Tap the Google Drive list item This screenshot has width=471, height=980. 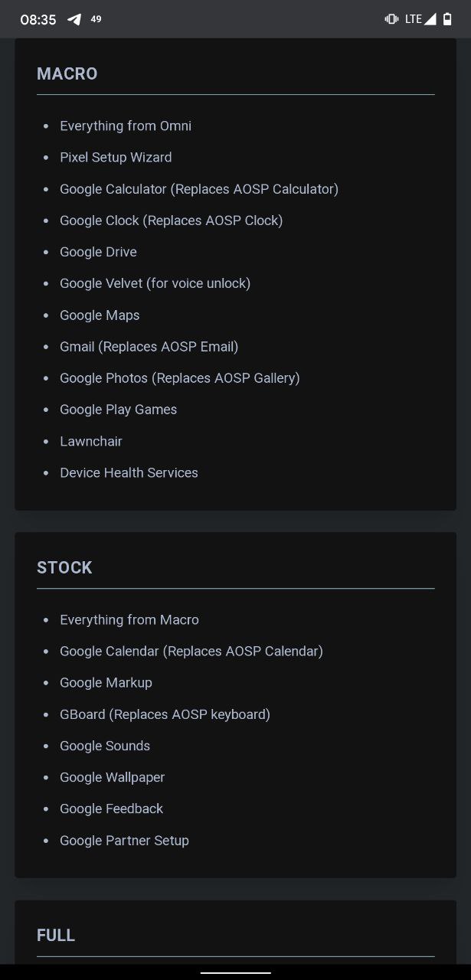98,252
